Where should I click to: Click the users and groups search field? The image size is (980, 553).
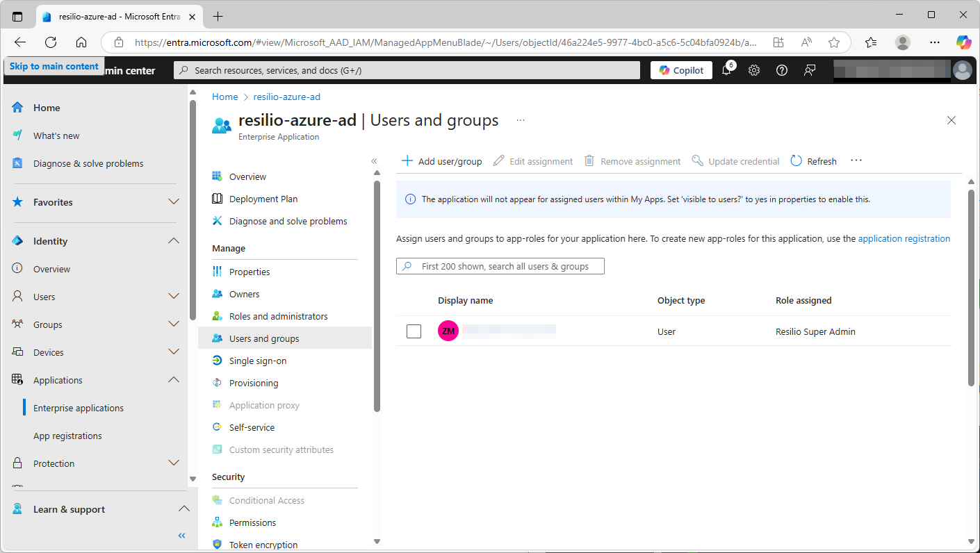click(500, 266)
